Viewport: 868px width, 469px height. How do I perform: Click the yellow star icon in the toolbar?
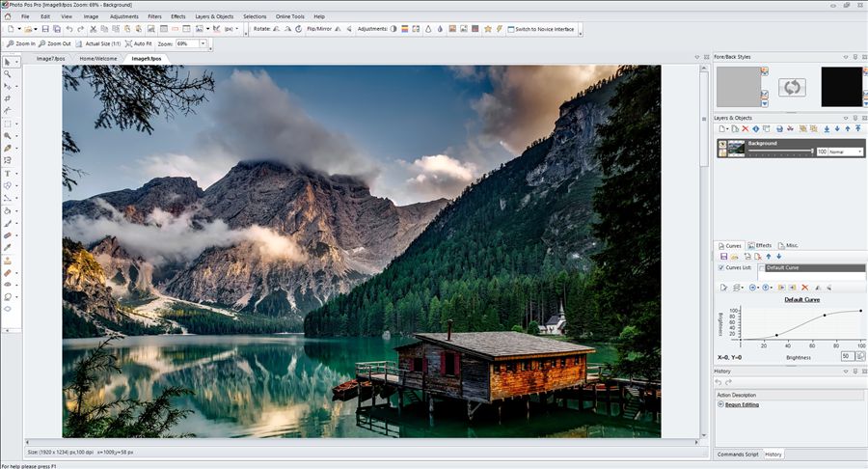pos(488,29)
